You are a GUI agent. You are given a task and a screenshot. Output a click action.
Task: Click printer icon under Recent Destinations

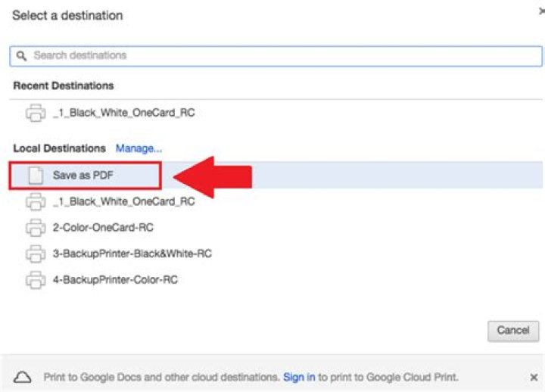point(36,113)
